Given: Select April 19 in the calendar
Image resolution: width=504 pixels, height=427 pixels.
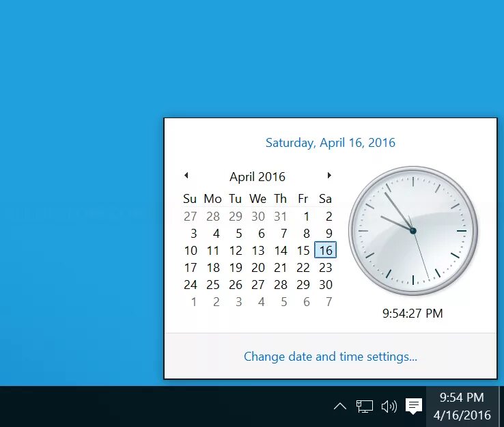Looking at the screenshot, I should [x=236, y=268].
